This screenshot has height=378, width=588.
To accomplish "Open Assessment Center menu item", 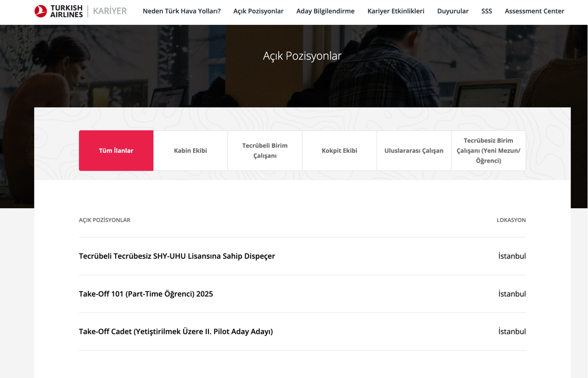I will 534,11.
